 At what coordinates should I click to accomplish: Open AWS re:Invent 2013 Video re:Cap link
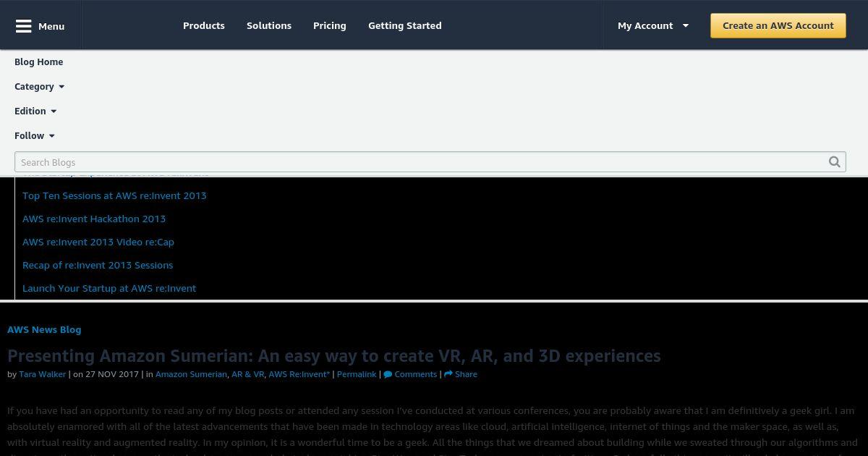point(98,242)
